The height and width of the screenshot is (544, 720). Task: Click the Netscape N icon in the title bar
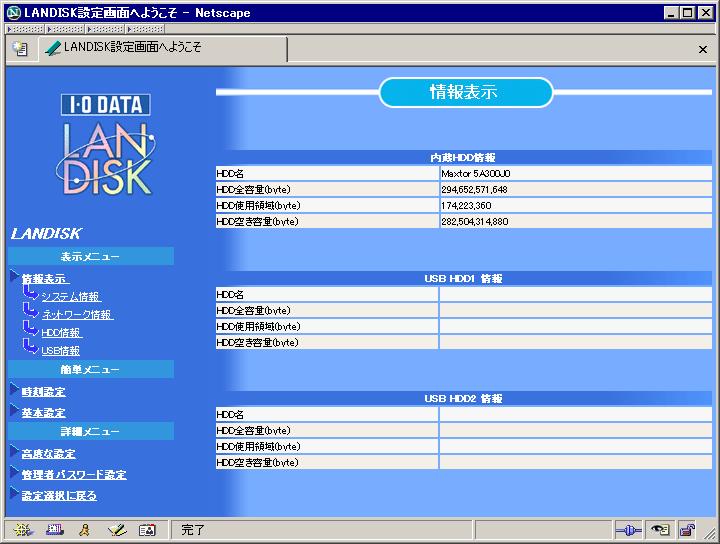pos(14,13)
